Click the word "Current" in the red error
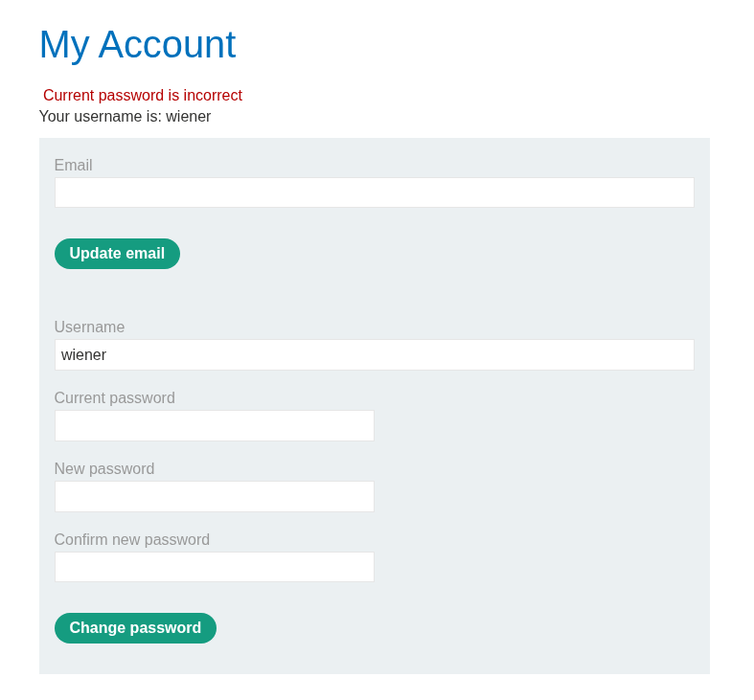 pyautogui.click(x=69, y=96)
